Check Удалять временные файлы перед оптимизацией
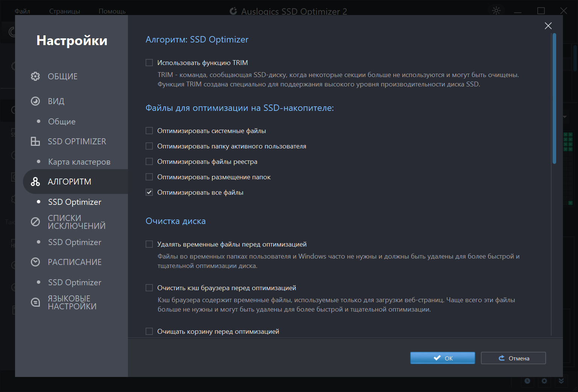Image resolution: width=578 pixels, height=392 pixels. click(149, 244)
